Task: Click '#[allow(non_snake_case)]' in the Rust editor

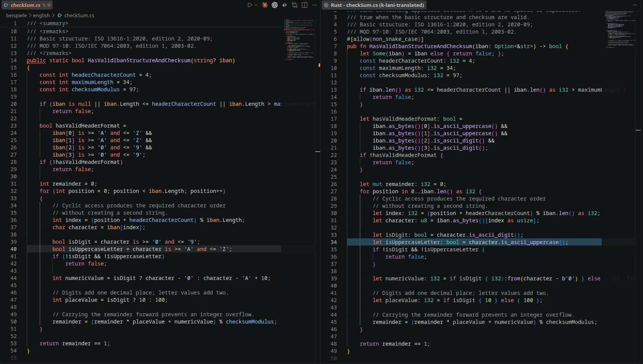Action: (x=385, y=39)
